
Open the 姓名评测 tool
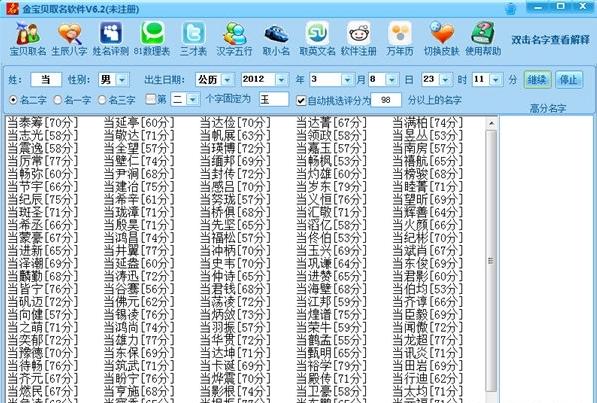pos(111,39)
